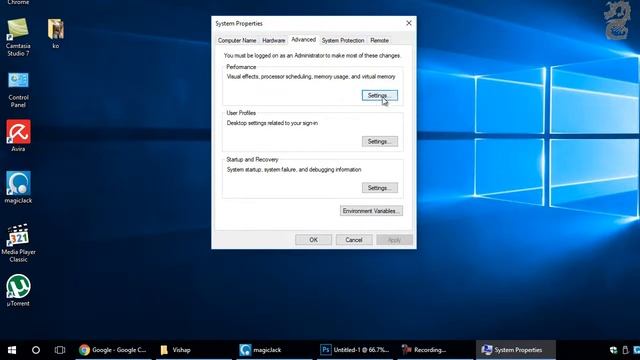Screen dimensions: 640x360
Task: Open Control Panel desktop icon
Action: coord(18,90)
